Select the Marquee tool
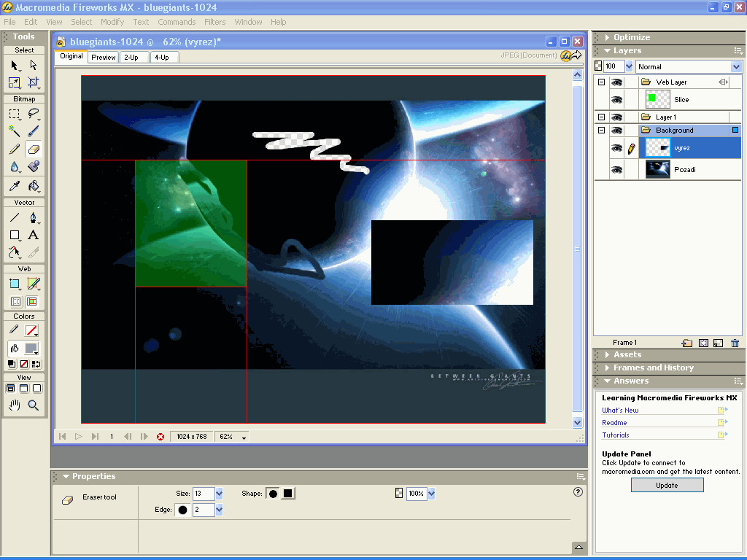This screenshot has width=747, height=560. (x=15, y=114)
